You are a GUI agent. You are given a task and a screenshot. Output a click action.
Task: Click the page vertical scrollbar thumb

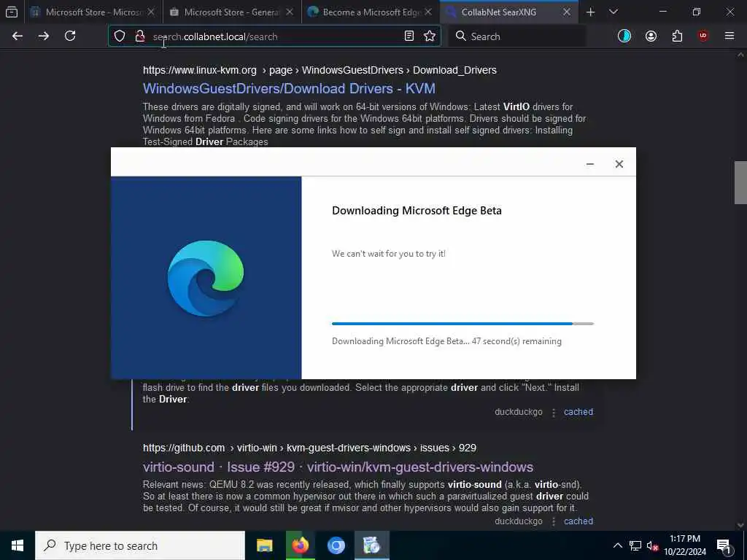tap(740, 182)
